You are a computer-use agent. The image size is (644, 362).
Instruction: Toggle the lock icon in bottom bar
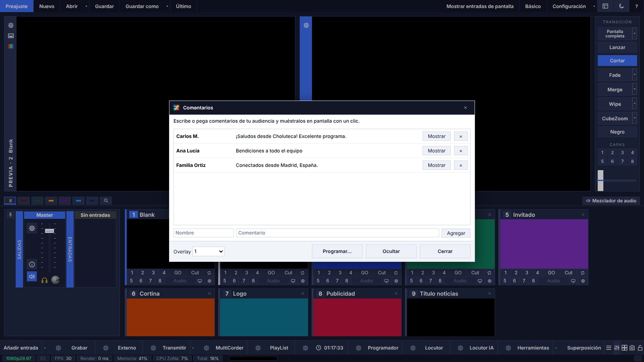pyautogui.click(x=640, y=348)
